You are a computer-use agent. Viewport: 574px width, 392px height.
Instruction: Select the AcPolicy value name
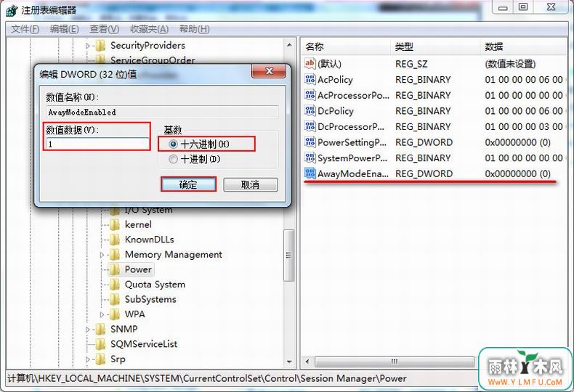point(335,79)
